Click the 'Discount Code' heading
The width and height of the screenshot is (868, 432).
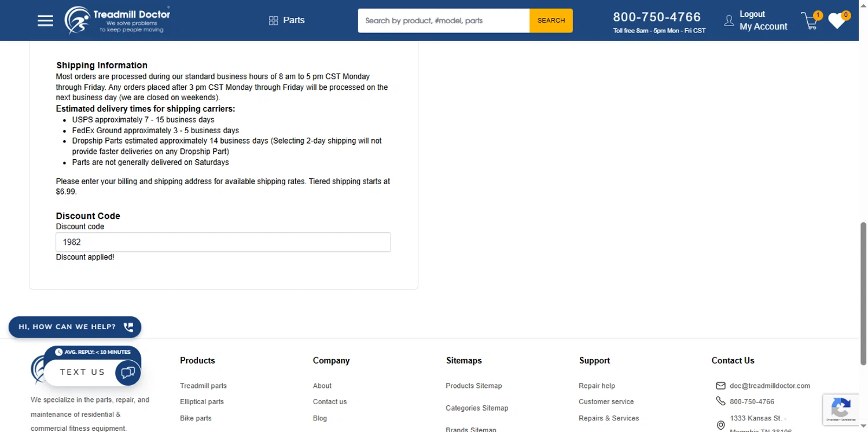(x=88, y=216)
